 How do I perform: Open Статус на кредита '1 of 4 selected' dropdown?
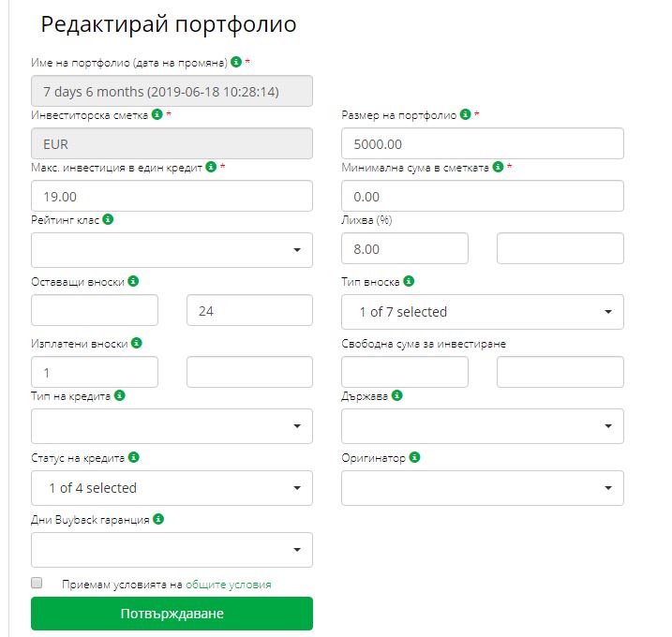click(172, 488)
